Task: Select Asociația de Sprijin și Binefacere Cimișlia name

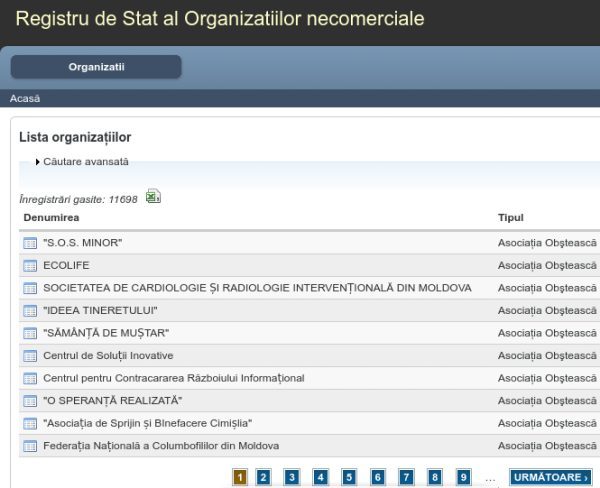Action: [x=147, y=423]
